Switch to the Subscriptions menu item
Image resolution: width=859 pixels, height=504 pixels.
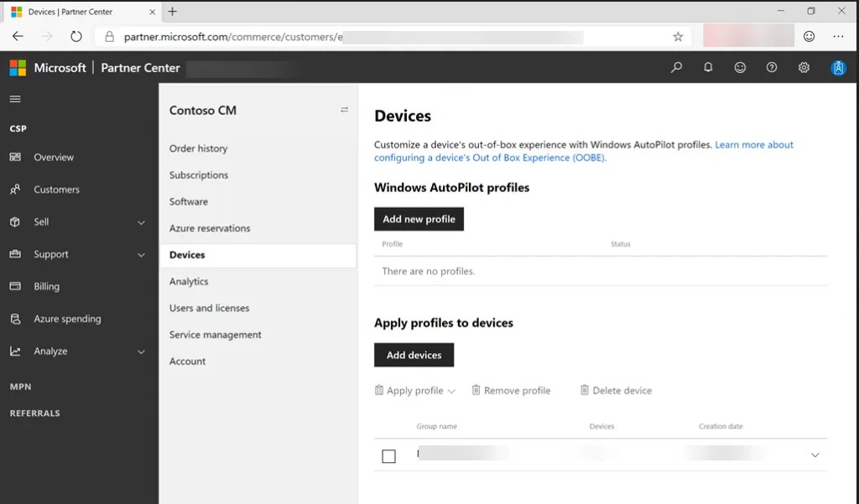click(x=199, y=175)
